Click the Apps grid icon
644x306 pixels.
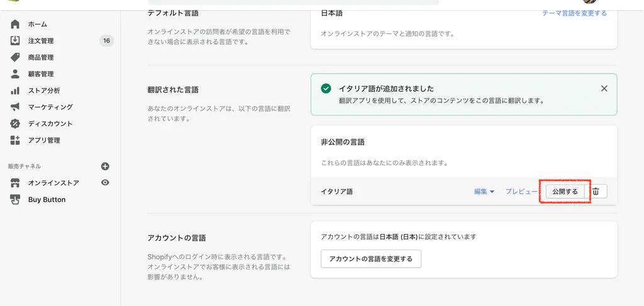pos(15,140)
